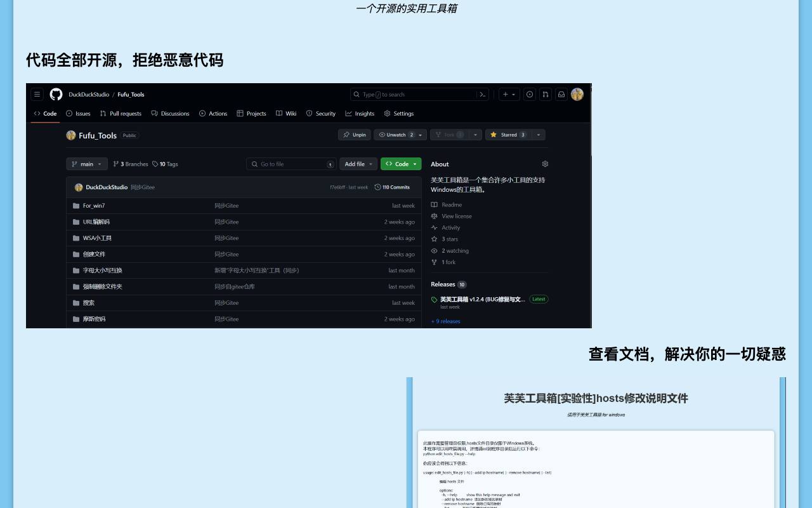
Task: Open the 芙芙工具箱 v1.2.4 release link
Action: coord(483,300)
